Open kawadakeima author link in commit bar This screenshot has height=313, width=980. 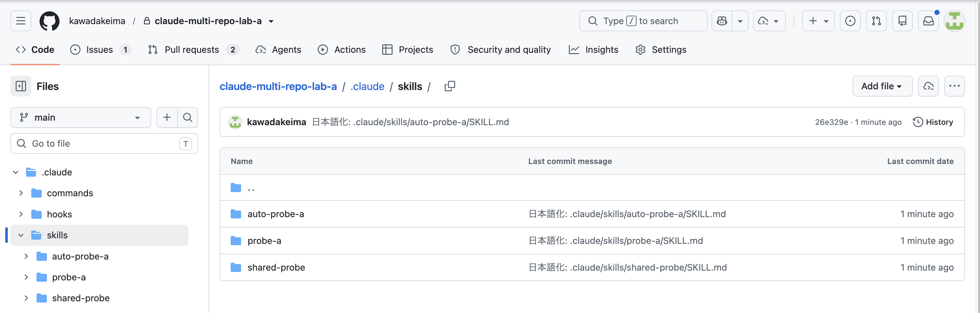[x=277, y=122]
